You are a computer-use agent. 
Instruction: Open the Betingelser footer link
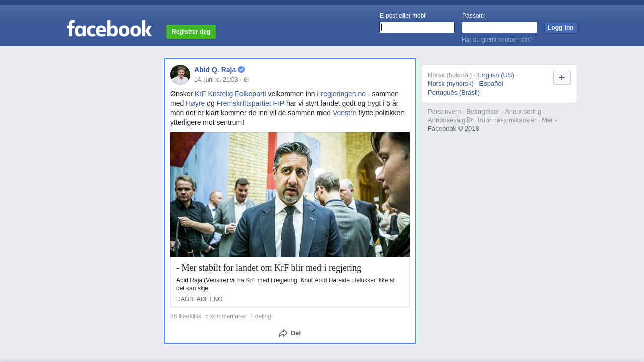coord(483,112)
